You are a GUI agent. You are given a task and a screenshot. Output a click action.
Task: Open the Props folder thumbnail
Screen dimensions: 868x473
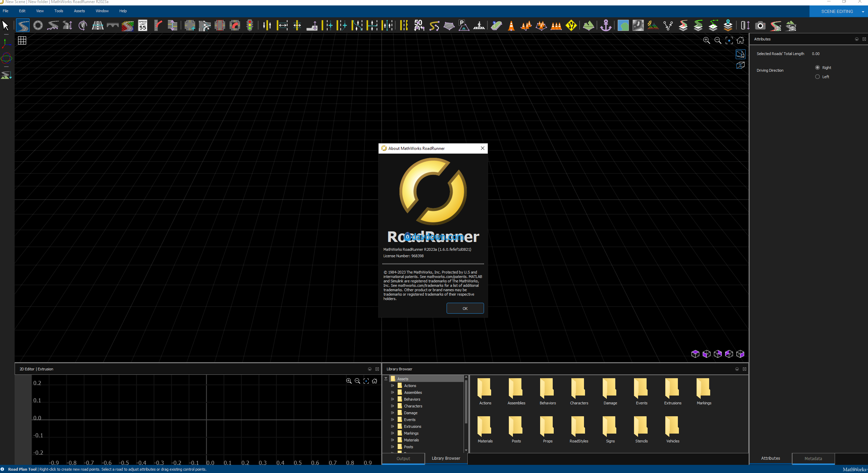pyautogui.click(x=548, y=430)
